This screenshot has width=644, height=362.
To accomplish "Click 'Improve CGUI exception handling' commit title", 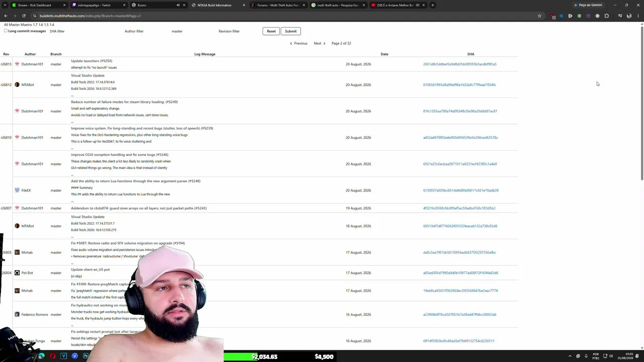I will pos(120,155).
